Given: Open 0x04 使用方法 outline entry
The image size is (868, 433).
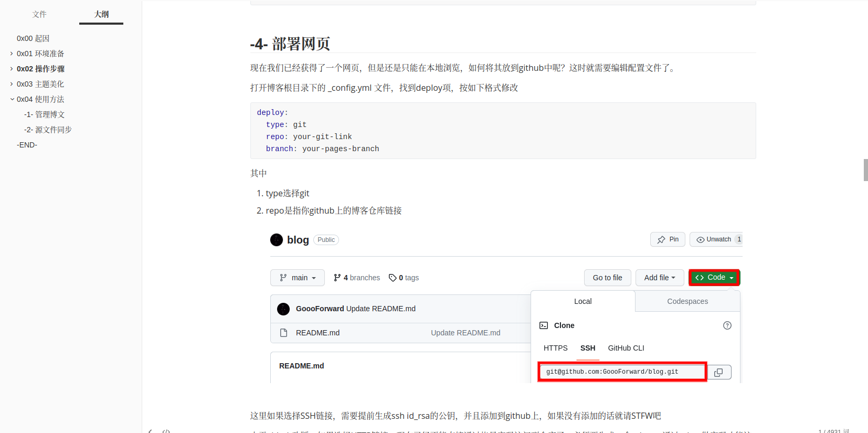Looking at the screenshot, I should click(x=40, y=99).
